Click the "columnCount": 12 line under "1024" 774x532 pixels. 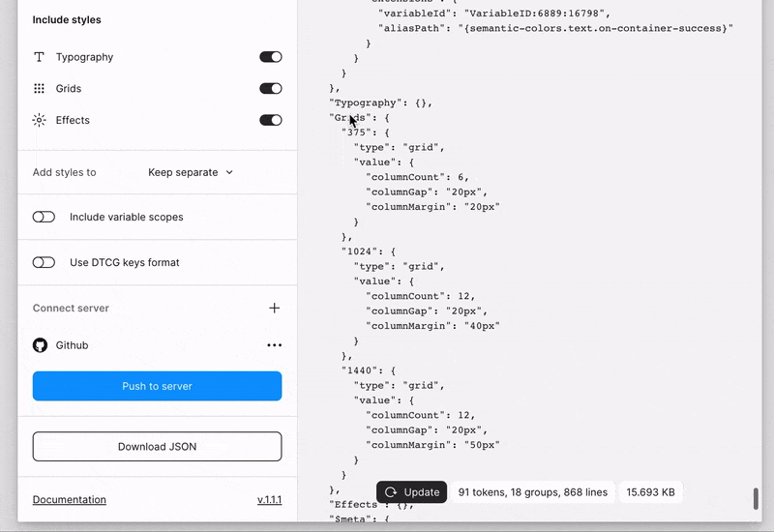pos(420,296)
